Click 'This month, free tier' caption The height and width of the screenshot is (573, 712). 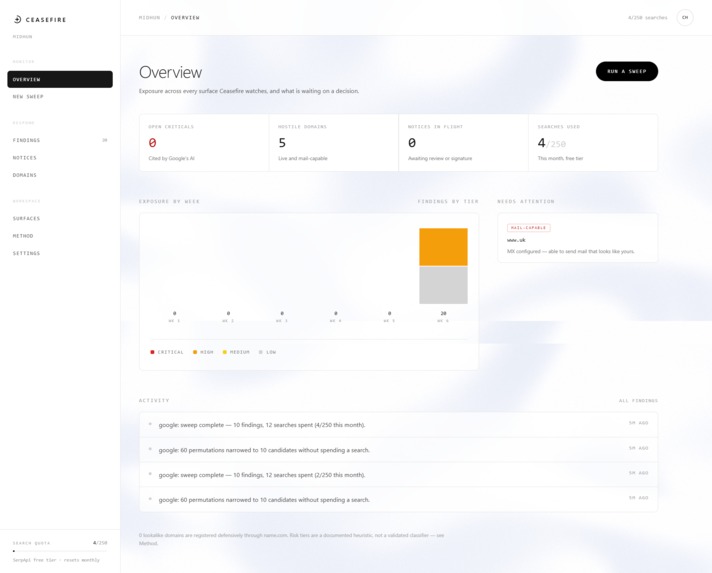(x=560, y=158)
